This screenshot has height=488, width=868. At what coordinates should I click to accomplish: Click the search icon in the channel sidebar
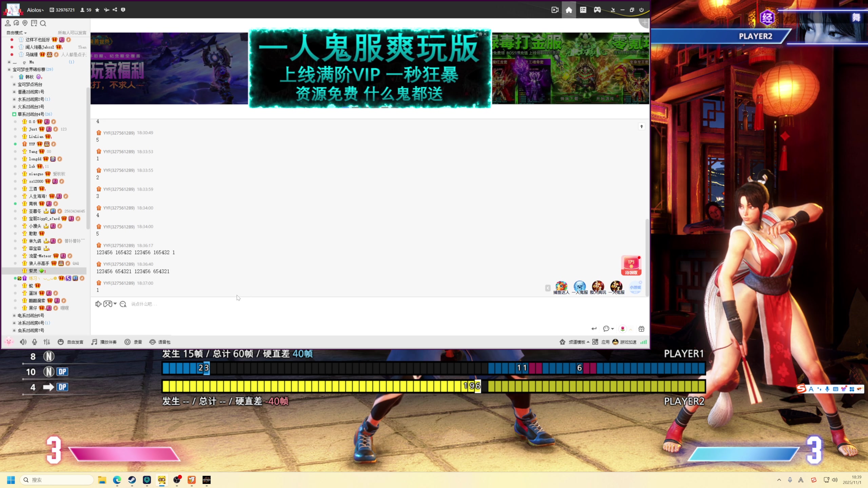click(43, 23)
